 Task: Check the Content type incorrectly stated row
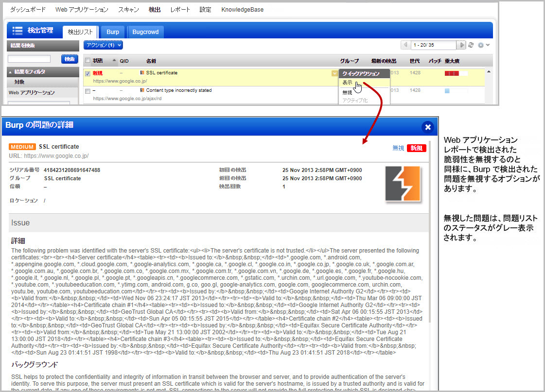click(88, 91)
